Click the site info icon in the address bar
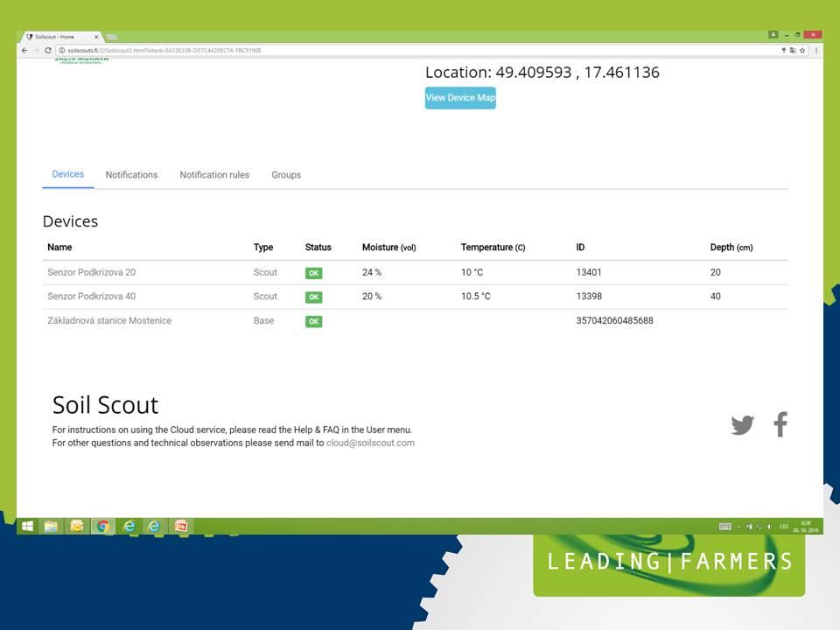The image size is (840, 630). [x=61, y=51]
